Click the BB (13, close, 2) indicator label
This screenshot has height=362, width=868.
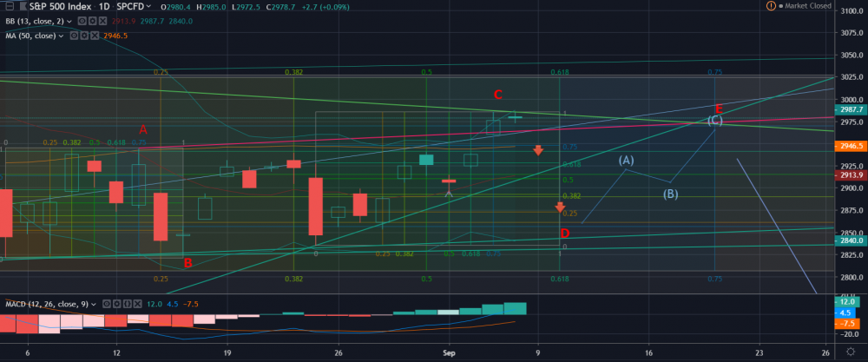(35, 21)
